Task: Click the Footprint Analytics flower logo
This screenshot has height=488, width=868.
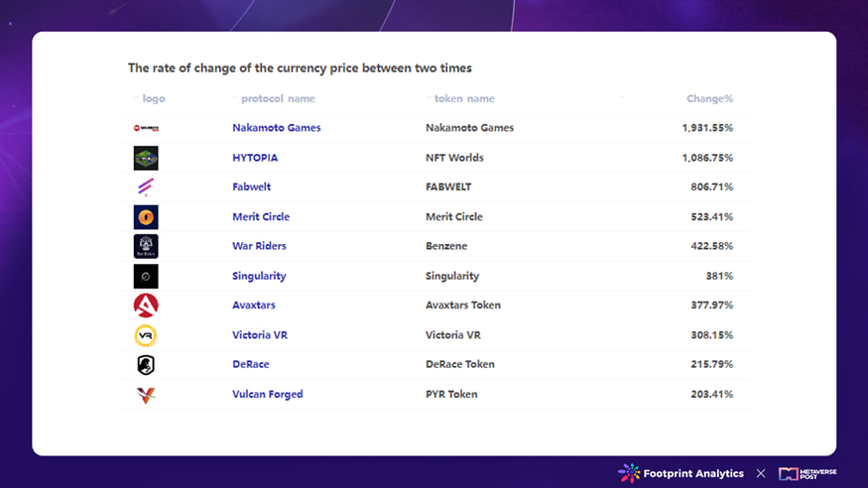Action: 629,473
